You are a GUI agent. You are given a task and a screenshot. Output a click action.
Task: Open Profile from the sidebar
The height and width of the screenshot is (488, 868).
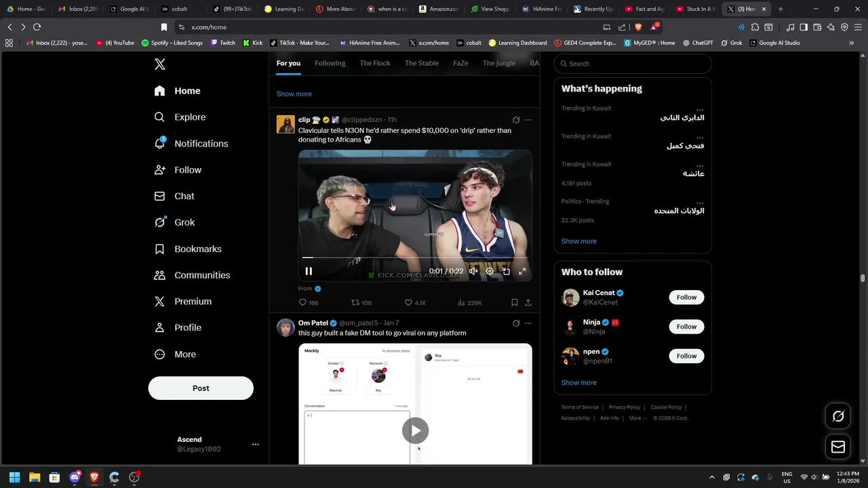178,327
